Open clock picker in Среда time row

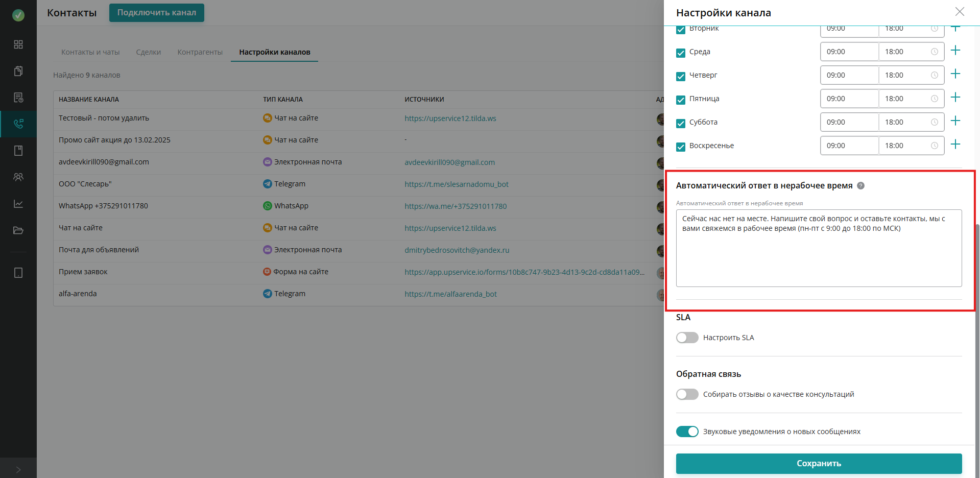pyautogui.click(x=934, y=52)
